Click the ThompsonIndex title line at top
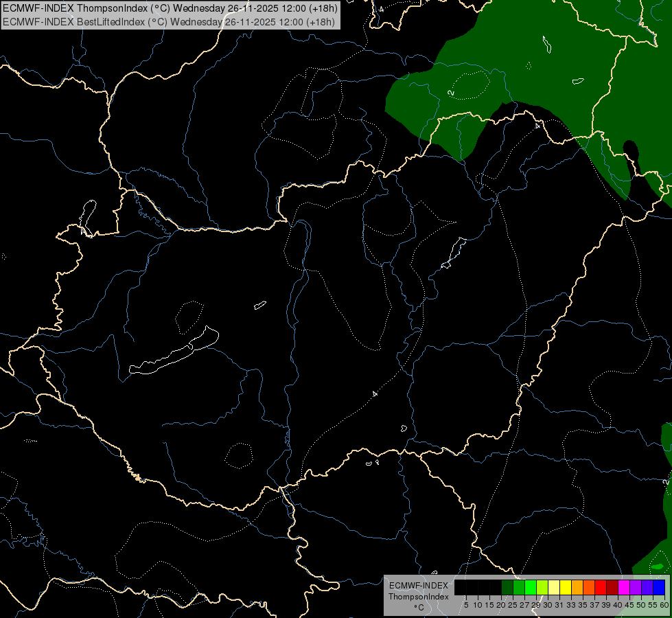Image resolution: width=672 pixels, height=618 pixels. [x=170, y=8]
